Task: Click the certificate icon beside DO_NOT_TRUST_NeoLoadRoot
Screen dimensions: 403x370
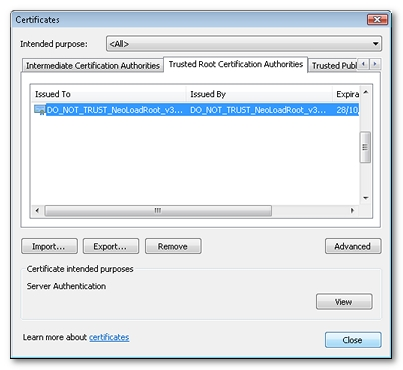Action: coord(40,110)
